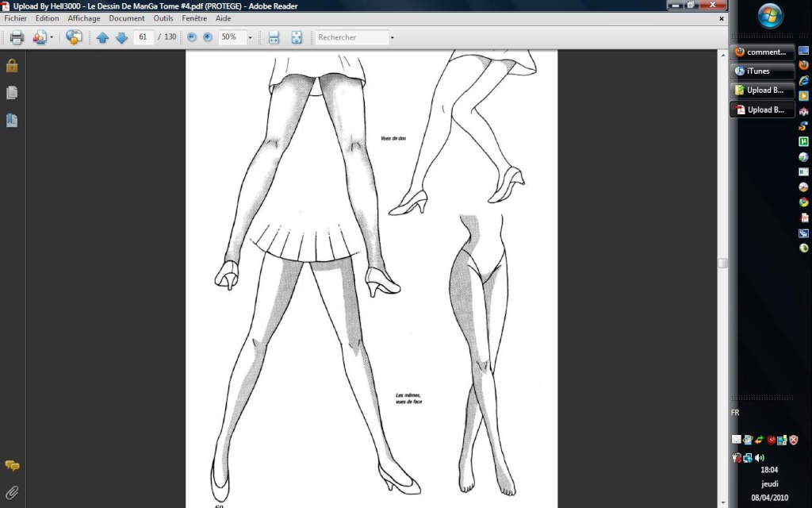
Task: Click the FR language indicator
Action: (735, 413)
